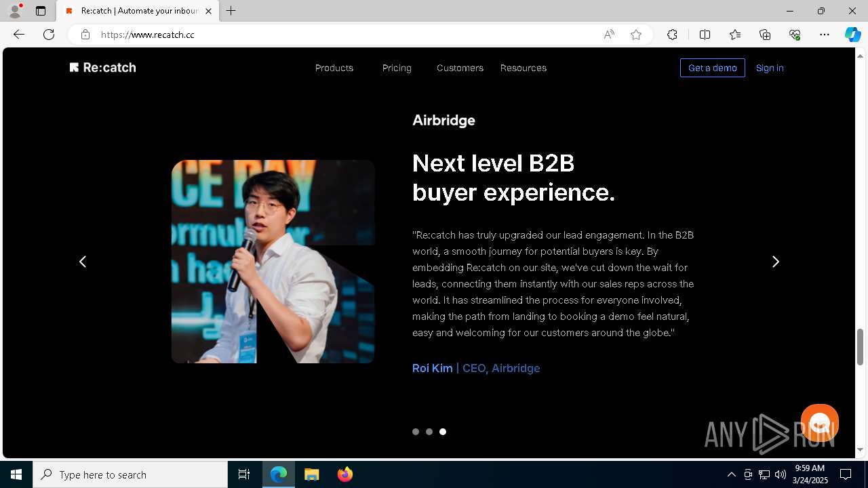
Task: Open the notification center
Action: tap(846, 474)
